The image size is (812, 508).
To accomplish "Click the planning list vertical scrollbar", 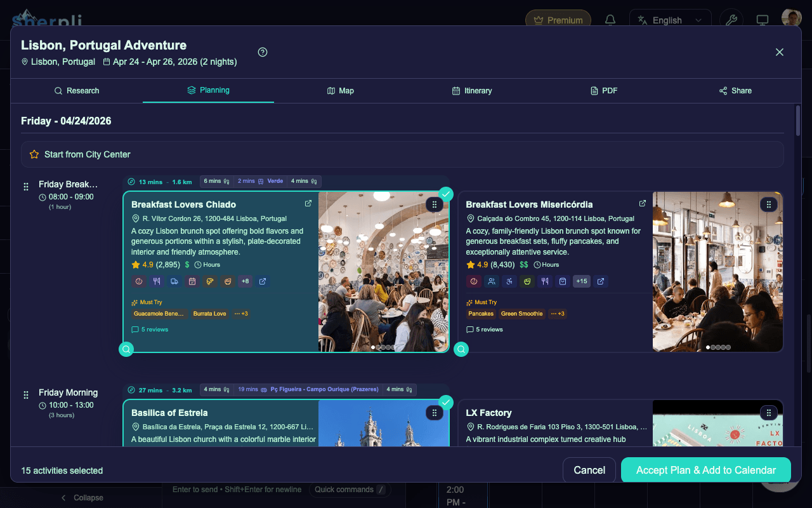I will [x=797, y=121].
